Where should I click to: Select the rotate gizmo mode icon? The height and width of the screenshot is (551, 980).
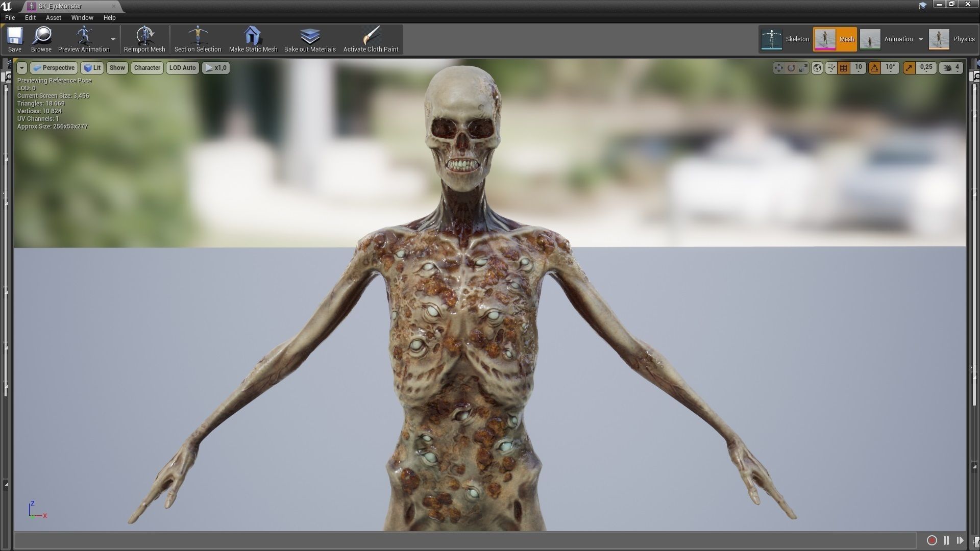click(x=791, y=68)
